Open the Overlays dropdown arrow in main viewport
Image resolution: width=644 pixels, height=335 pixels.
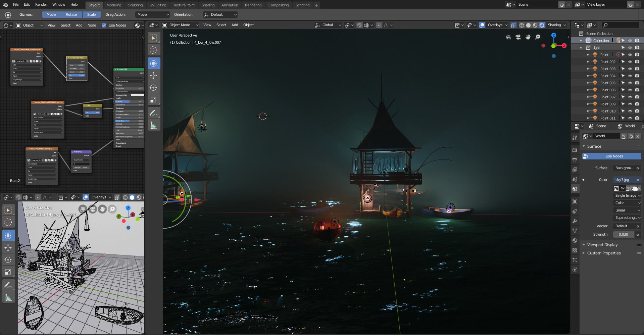[x=506, y=25]
